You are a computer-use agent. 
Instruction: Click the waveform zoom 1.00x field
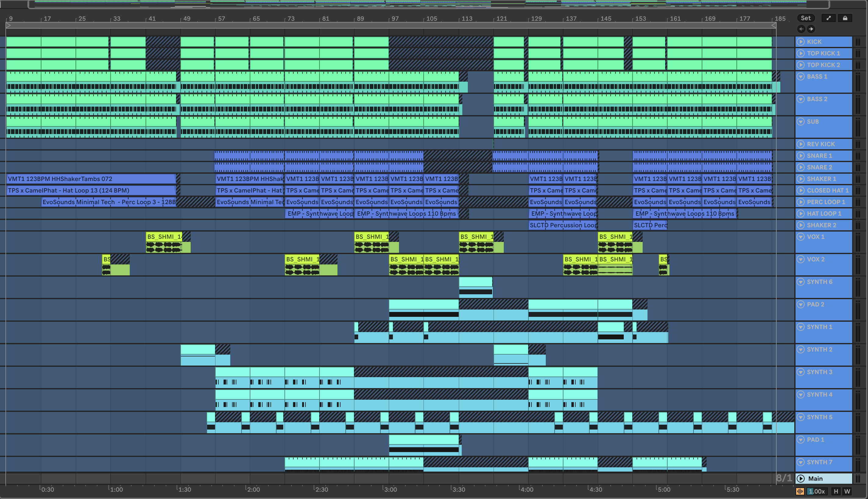817,491
